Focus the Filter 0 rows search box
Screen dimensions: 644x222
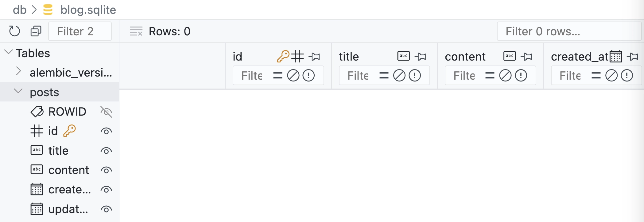[569, 31]
